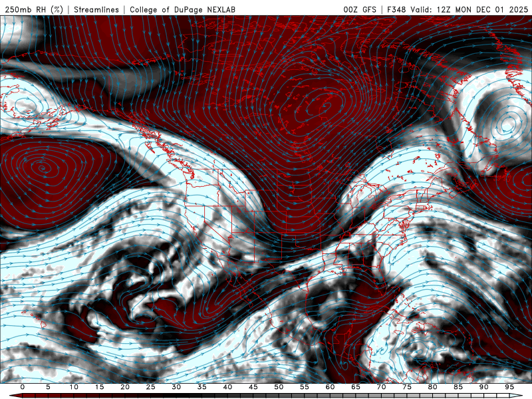Click the color scale label "55"

[x=305, y=387]
